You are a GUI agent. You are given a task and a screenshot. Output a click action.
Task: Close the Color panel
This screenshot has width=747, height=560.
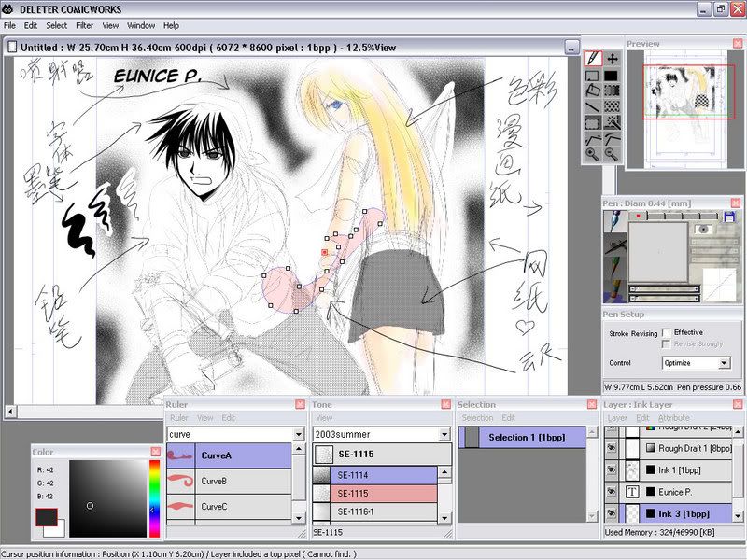pyautogui.click(x=155, y=451)
